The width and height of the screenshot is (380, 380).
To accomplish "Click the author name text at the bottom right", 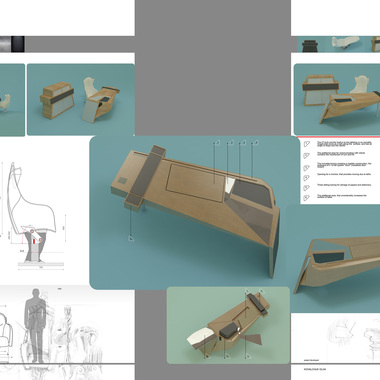I will [315, 369].
